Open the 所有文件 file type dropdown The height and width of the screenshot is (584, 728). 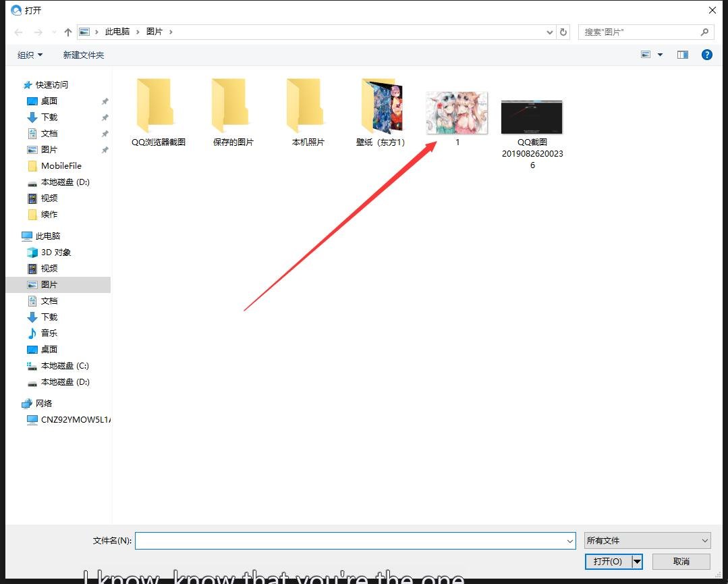click(648, 540)
